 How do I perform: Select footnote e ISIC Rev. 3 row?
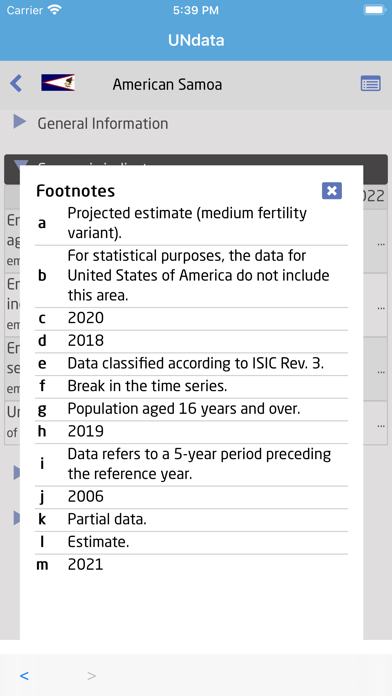[192, 364]
